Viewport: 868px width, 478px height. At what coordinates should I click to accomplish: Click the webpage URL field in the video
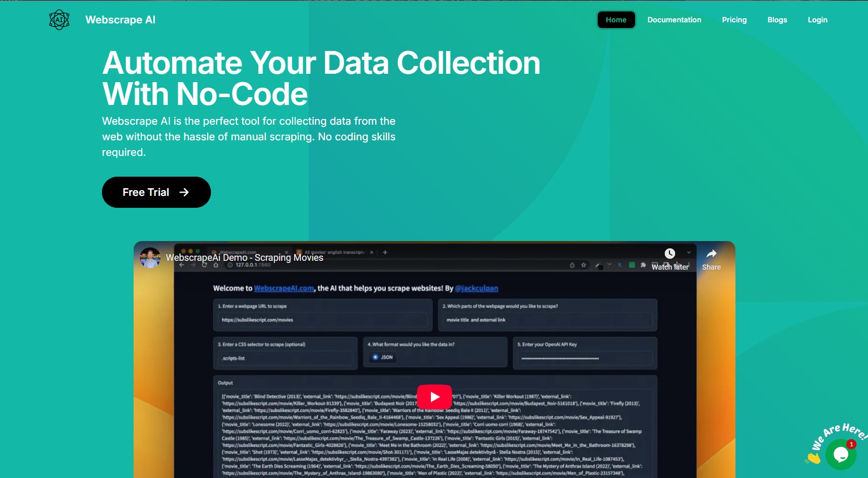pos(322,320)
